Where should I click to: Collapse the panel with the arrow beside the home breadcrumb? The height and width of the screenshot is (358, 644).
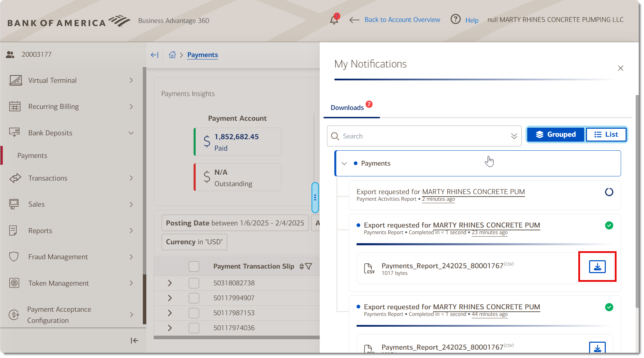point(155,55)
